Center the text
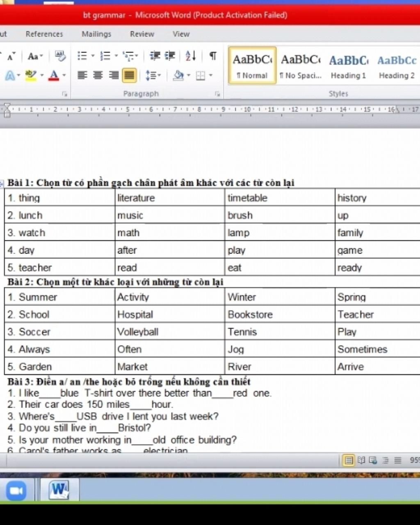This screenshot has width=420, height=525. point(98,75)
